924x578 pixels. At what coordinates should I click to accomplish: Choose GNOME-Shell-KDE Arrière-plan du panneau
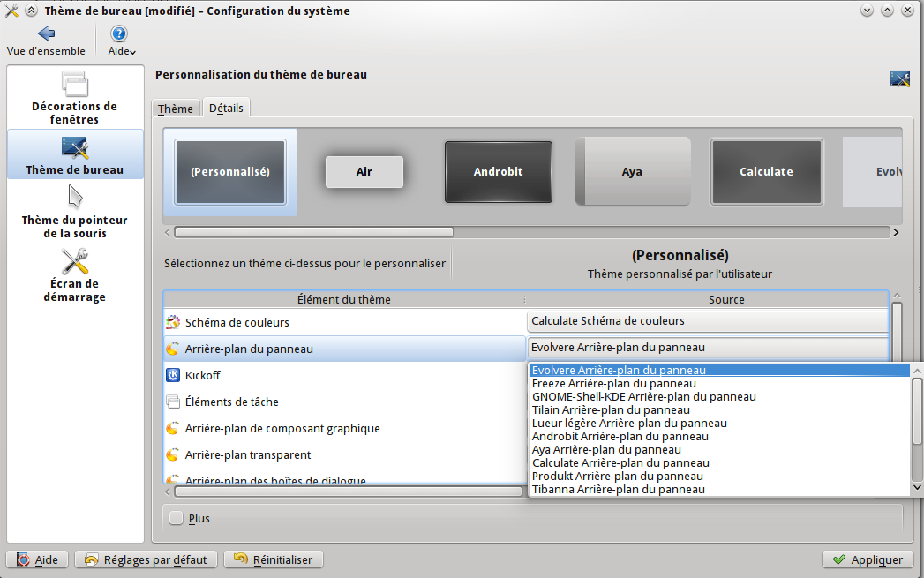tap(719, 396)
